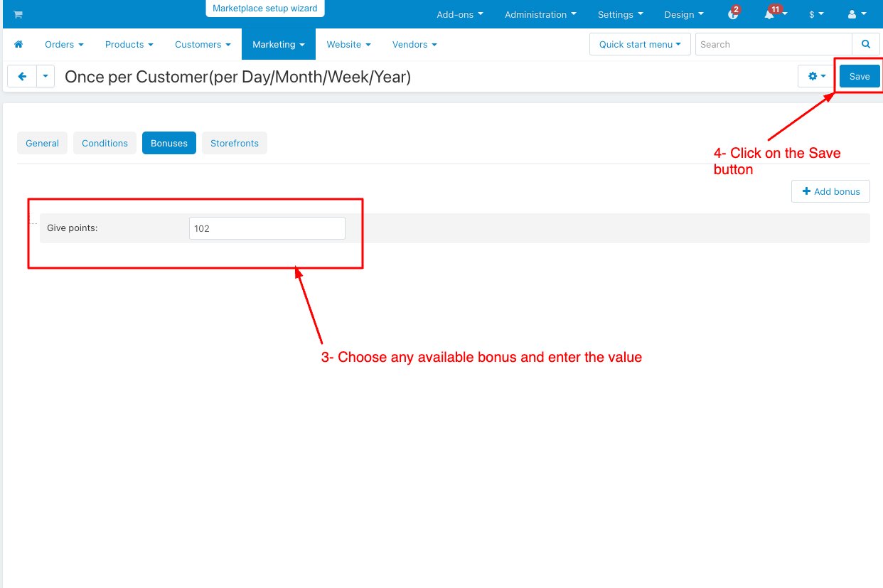The width and height of the screenshot is (883, 588).
Task: Click the search magnifier button
Action: [865, 44]
